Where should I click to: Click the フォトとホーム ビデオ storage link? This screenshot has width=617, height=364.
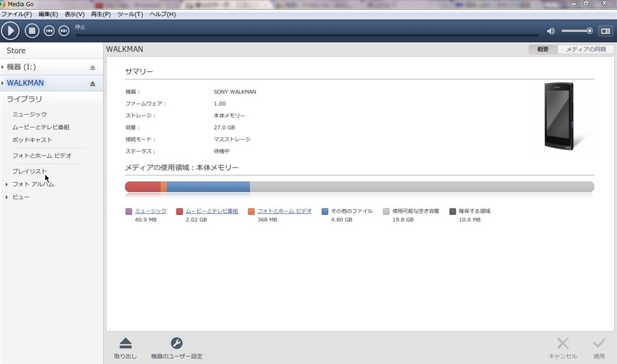pyautogui.click(x=284, y=211)
